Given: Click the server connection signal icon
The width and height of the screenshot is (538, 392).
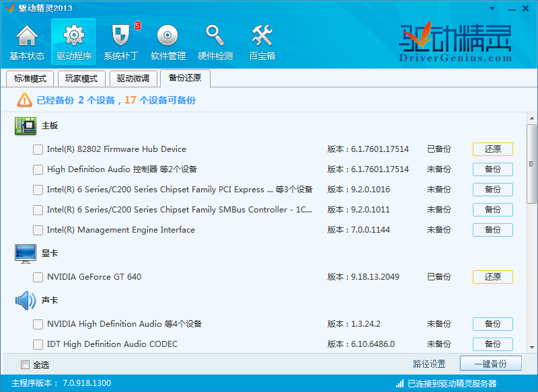Looking at the screenshot, I should (399, 383).
